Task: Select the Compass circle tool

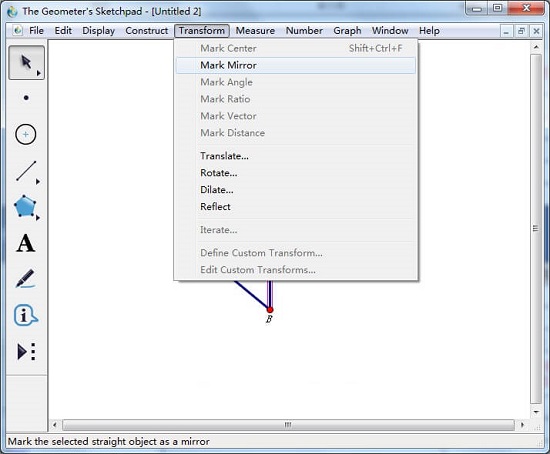Action: point(26,134)
